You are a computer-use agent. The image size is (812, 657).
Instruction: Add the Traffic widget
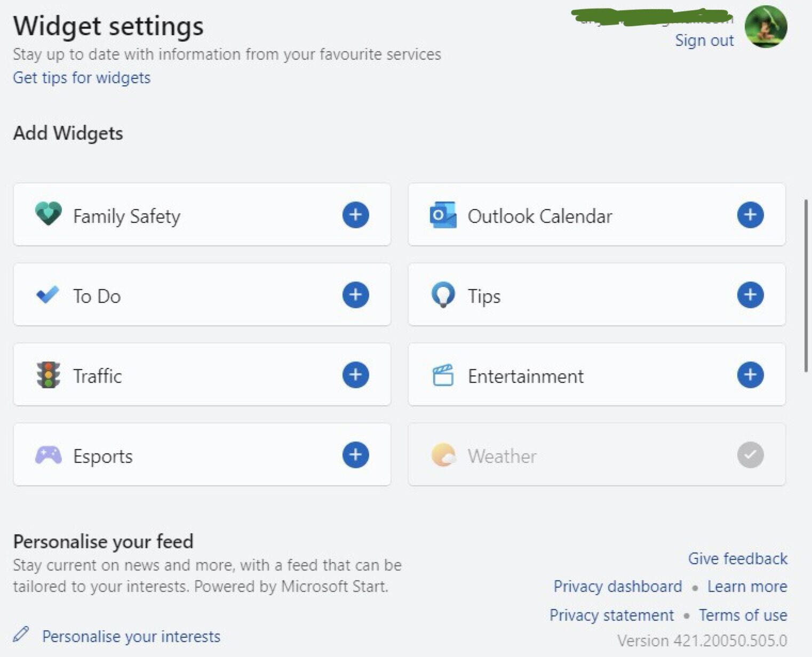(x=355, y=375)
